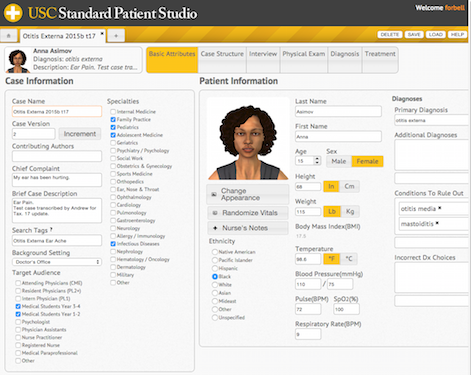The height and width of the screenshot is (375, 471).
Task: Adjust the Age stepper arrows
Action: tap(317, 161)
